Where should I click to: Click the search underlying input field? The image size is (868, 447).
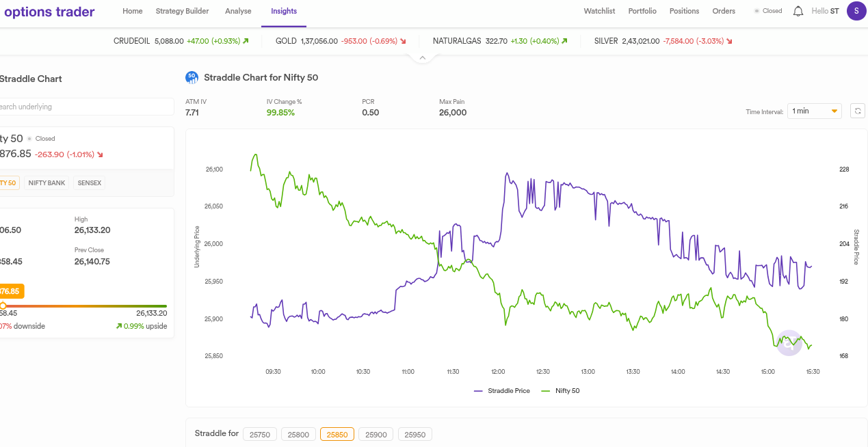point(86,107)
